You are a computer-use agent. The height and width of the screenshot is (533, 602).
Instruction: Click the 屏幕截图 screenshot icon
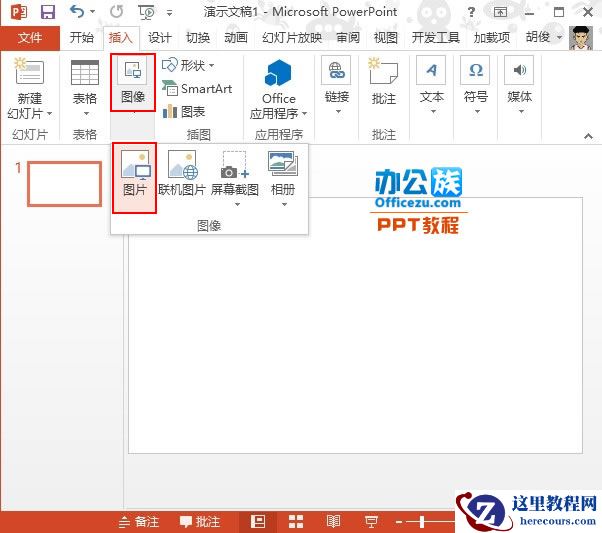click(x=235, y=165)
